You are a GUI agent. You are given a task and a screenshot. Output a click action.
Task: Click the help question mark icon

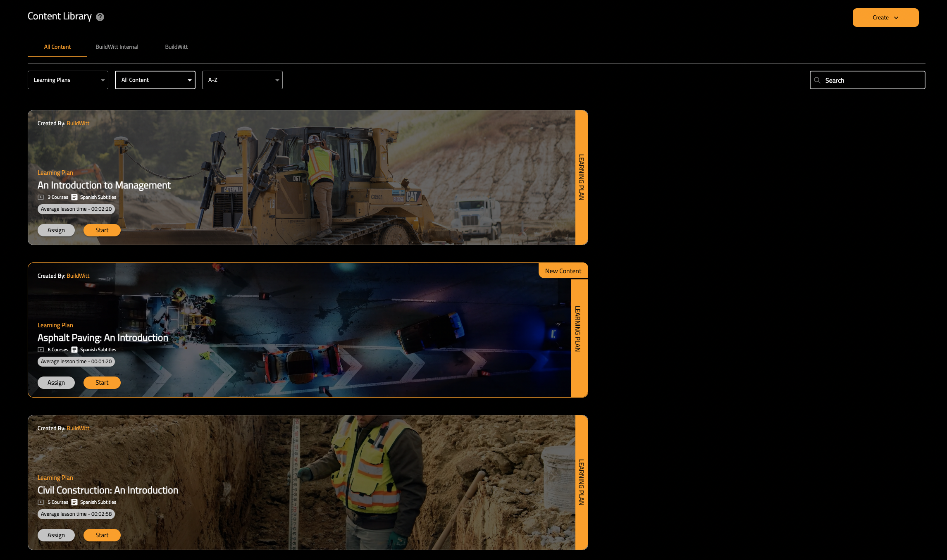(100, 17)
